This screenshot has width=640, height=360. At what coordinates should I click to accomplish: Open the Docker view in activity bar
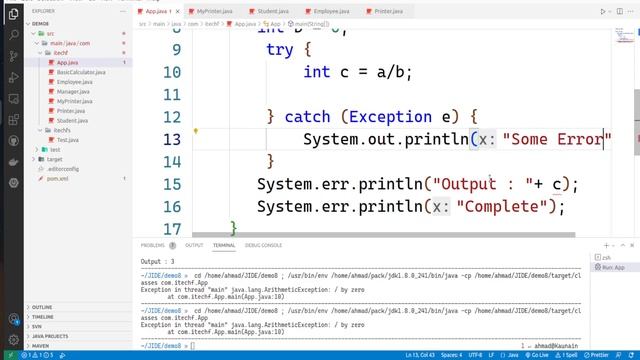(13, 162)
